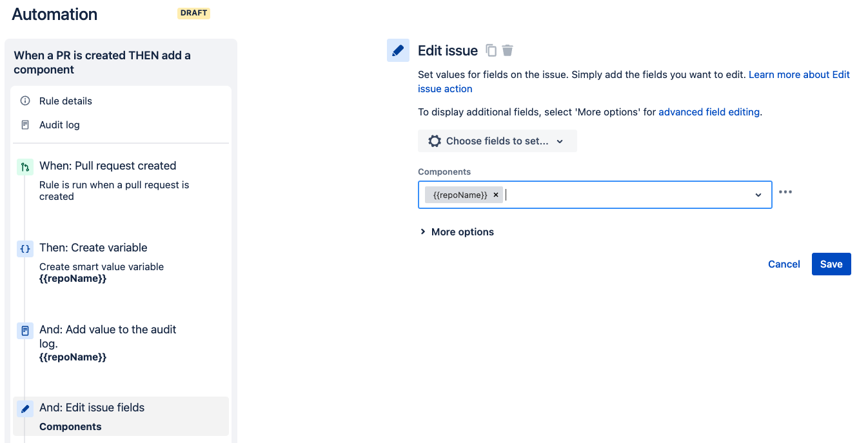Screen dimensions: 868x443
Task: Click Cancel link
Action: pos(784,264)
